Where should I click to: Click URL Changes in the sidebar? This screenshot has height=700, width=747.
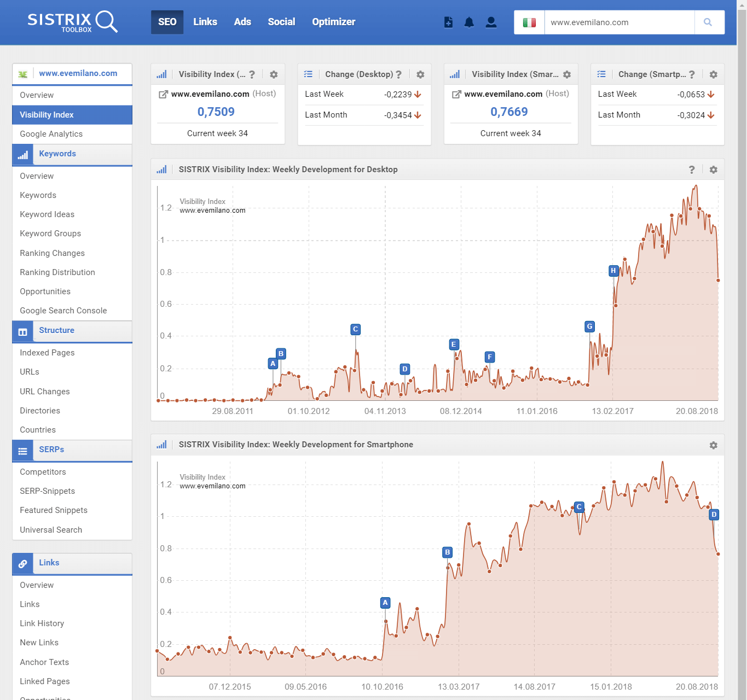(x=72, y=392)
